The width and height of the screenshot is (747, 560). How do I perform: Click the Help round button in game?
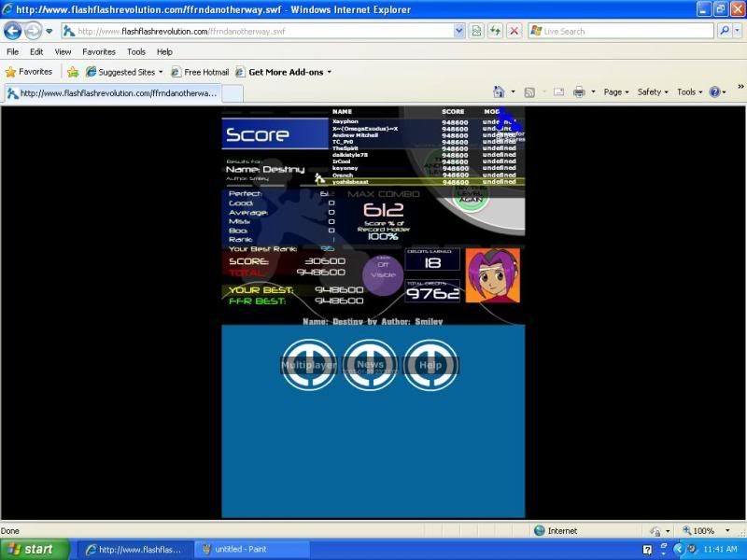[x=430, y=365]
